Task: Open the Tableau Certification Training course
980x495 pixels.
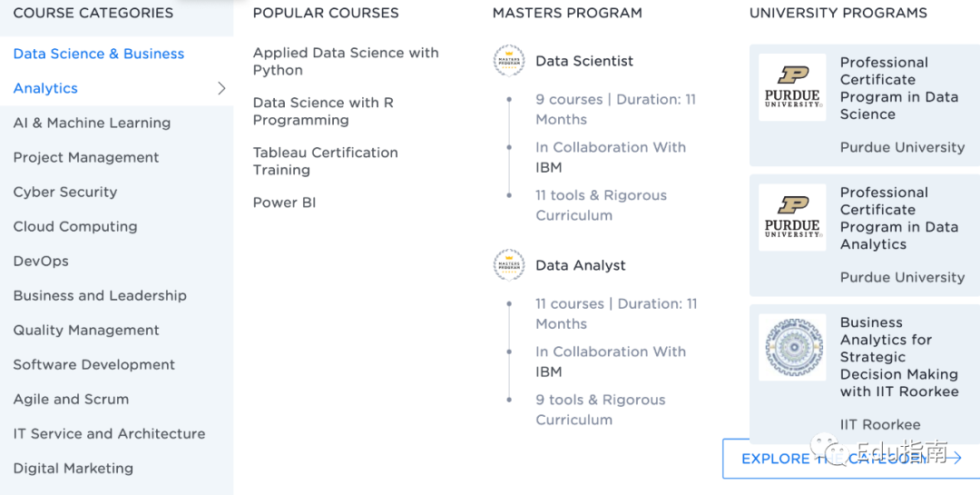Action: [325, 161]
